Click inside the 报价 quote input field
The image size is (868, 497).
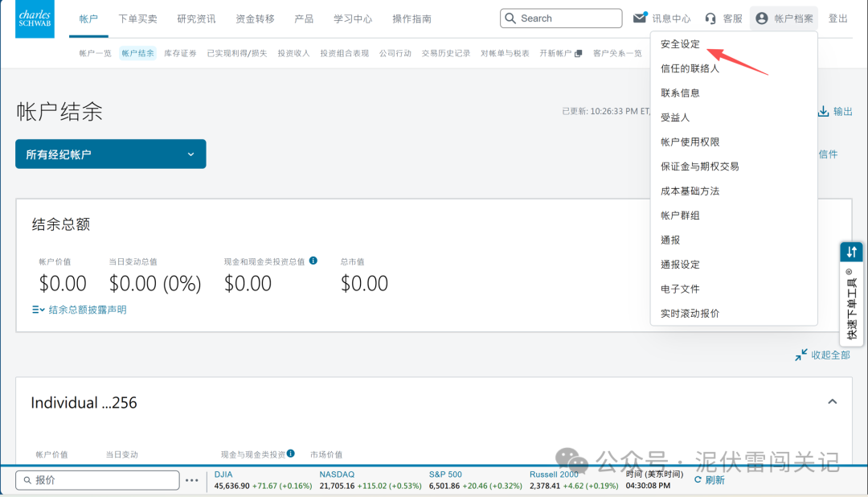click(x=96, y=479)
